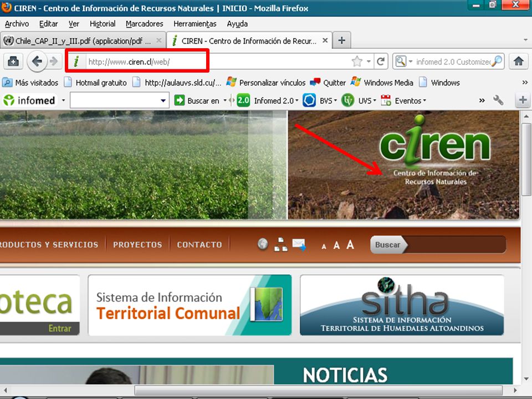Click the bookmark star in the address bar
Screen dimensions: 532x399
357,62
